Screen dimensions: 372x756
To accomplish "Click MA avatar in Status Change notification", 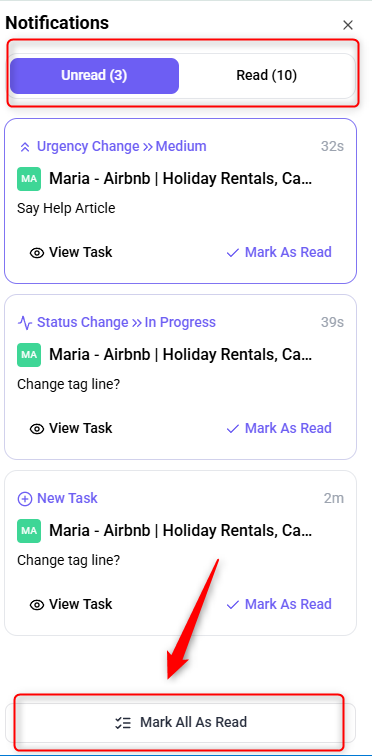I will (x=29, y=355).
